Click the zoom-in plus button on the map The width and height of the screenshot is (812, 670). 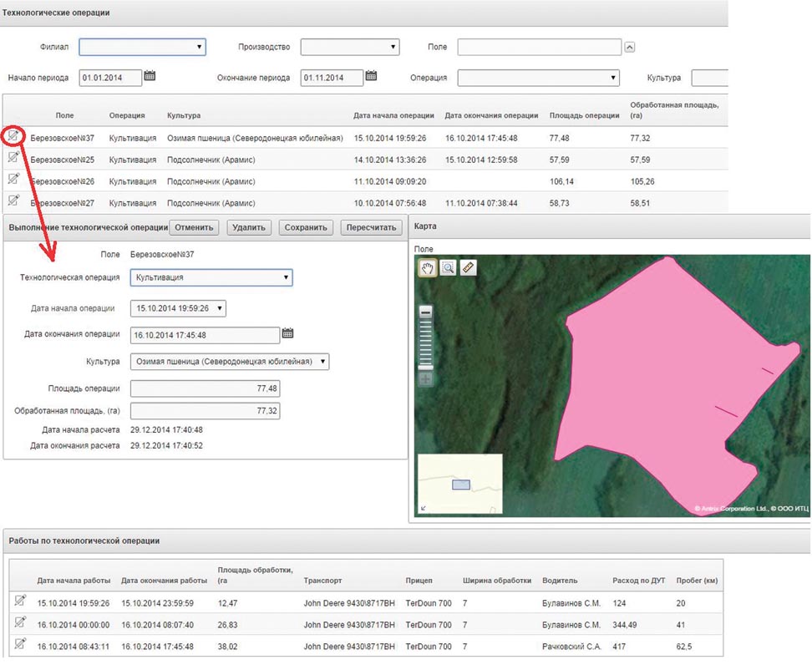tap(426, 378)
